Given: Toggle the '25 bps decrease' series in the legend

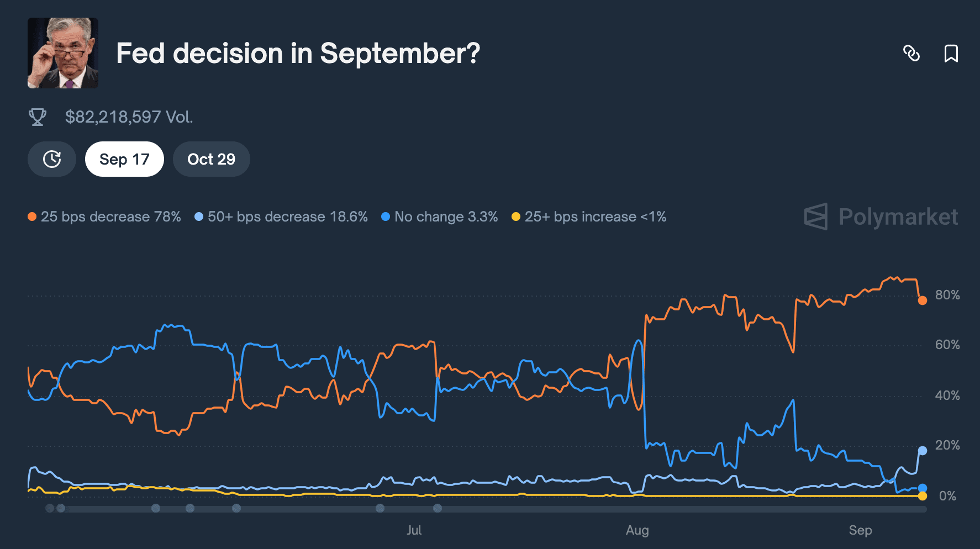Looking at the screenshot, I should point(110,217).
